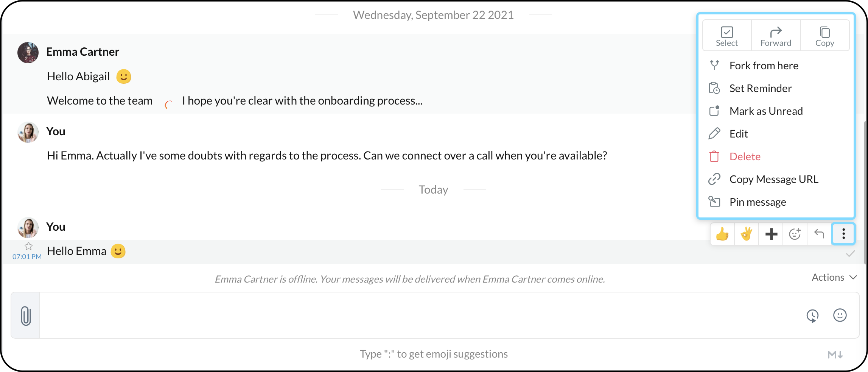Select Set Reminder from menu

click(x=760, y=88)
